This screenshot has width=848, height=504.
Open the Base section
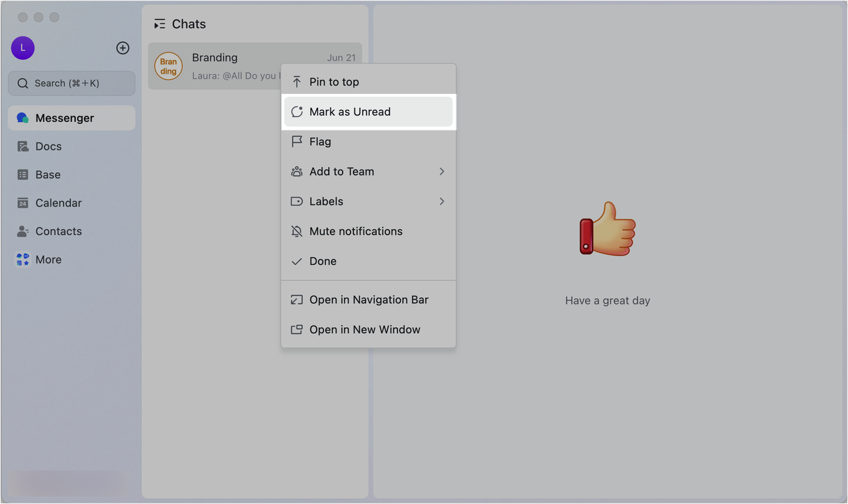click(46, 174)
